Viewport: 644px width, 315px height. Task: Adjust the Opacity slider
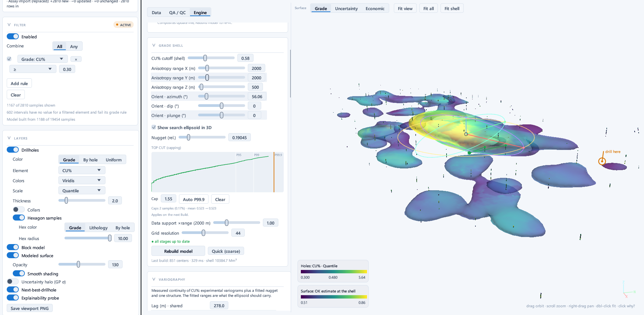click(82, 265)
